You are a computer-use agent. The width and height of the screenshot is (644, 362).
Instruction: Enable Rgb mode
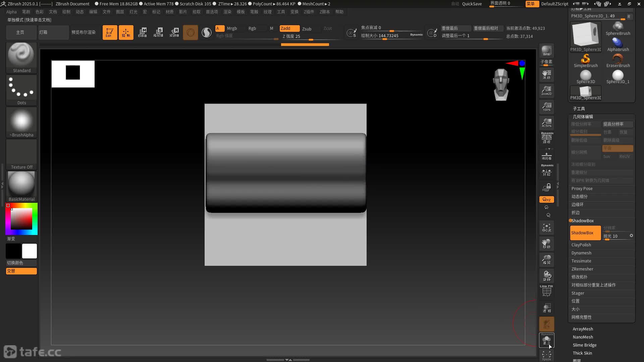click(252, 28)
